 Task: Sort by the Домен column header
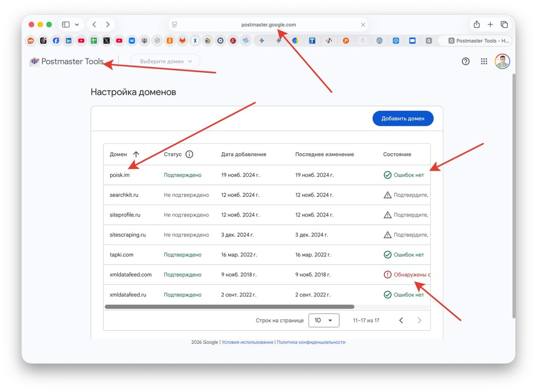pyautogui.click(x=118, y=154)
